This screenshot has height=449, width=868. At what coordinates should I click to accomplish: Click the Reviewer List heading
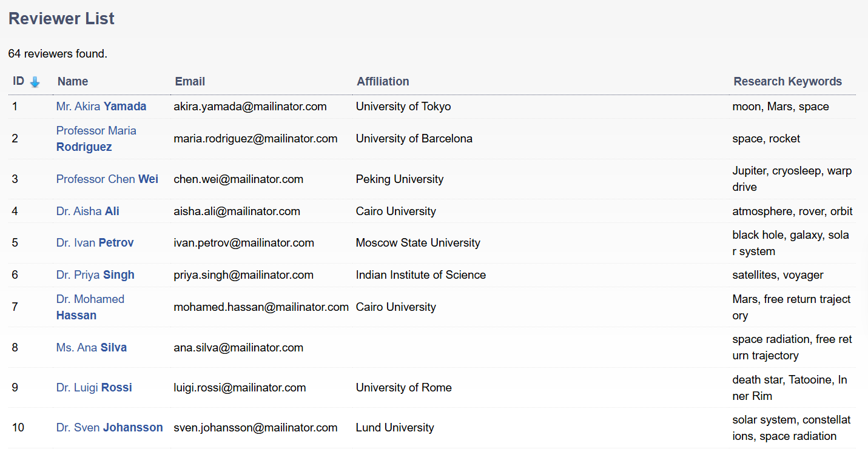tap(61, 19)
